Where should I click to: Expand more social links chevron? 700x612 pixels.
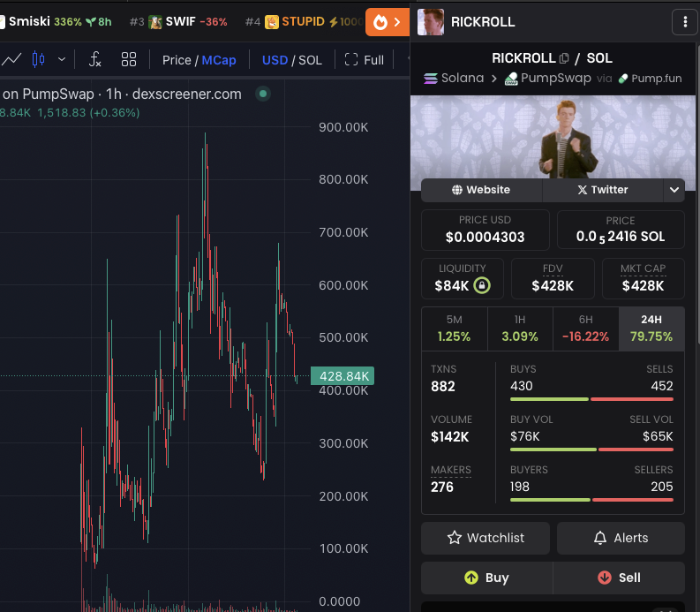674,190
